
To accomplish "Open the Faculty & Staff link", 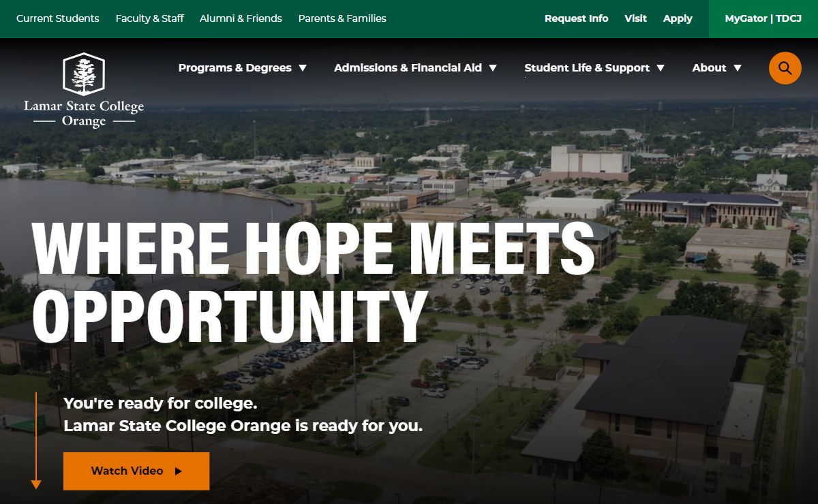I will tap(149, 18).
